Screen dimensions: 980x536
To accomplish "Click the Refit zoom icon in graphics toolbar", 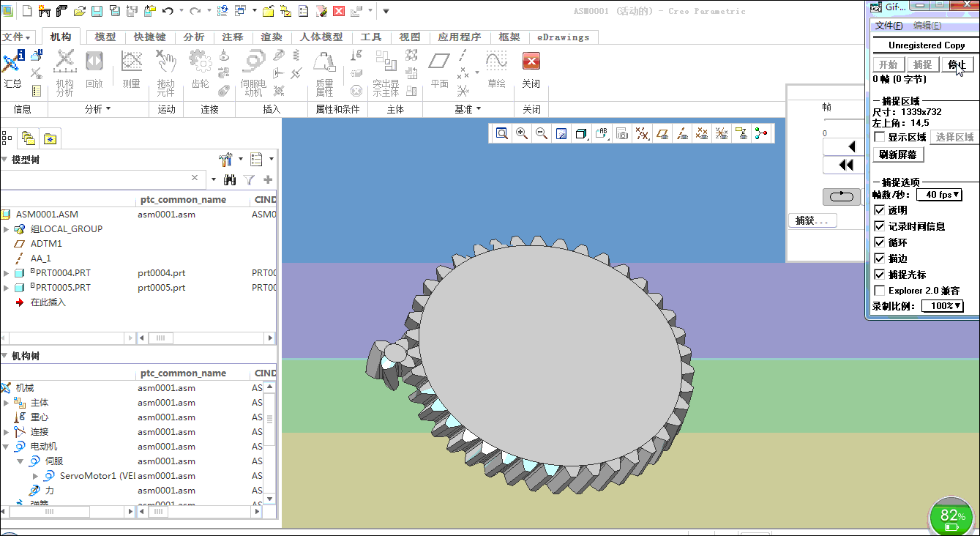I will point(502,133).
